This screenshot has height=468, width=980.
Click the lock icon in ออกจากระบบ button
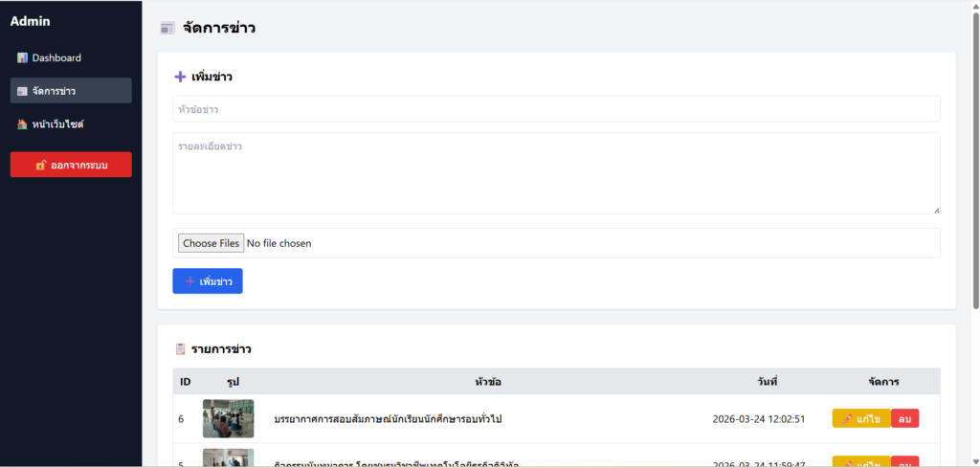coord(41,166)
